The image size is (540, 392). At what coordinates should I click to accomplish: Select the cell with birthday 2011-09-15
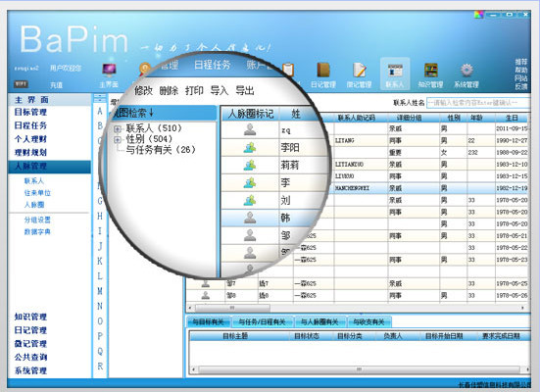pyautogui.click(x=512, y=128)
